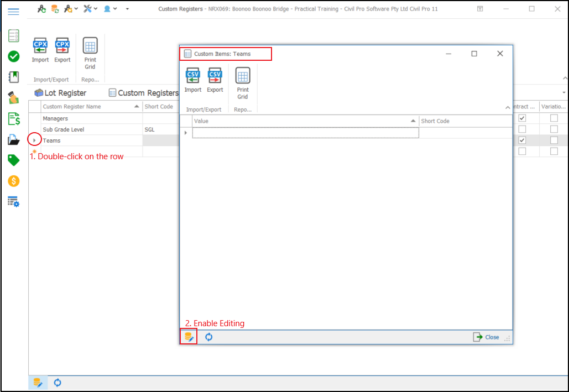Open the dollar coin sidebar icon
This screenshot has width=569, height=392.
[x=14, y=181]
